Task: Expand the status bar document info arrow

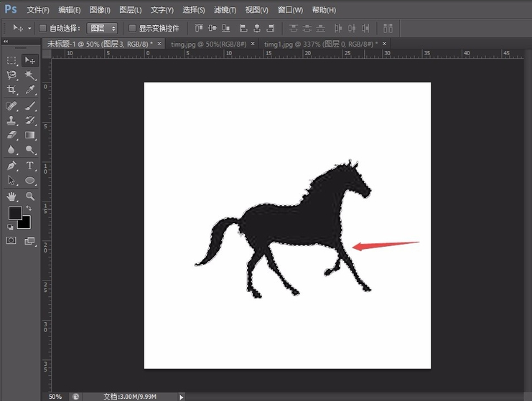Action: (x=181, y=396)
